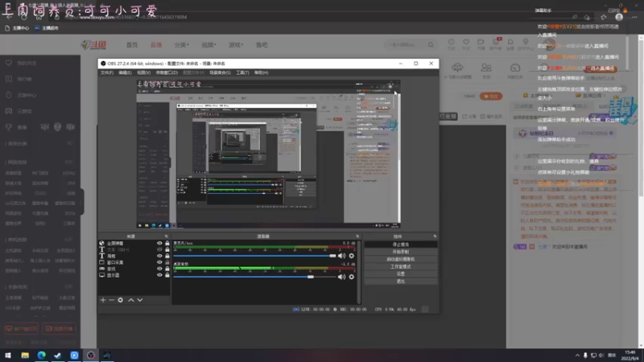Expand the Douyu 分类 dropdown
Viewport: 644px width, 362px height.
(x=181, y=45)
